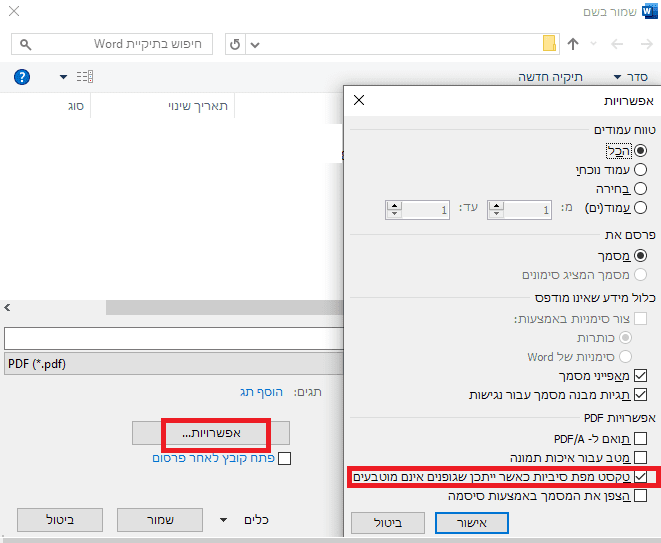Enable תואם ל- PDF/A checkbox
661x543 pixels.
tap(640, 438)
